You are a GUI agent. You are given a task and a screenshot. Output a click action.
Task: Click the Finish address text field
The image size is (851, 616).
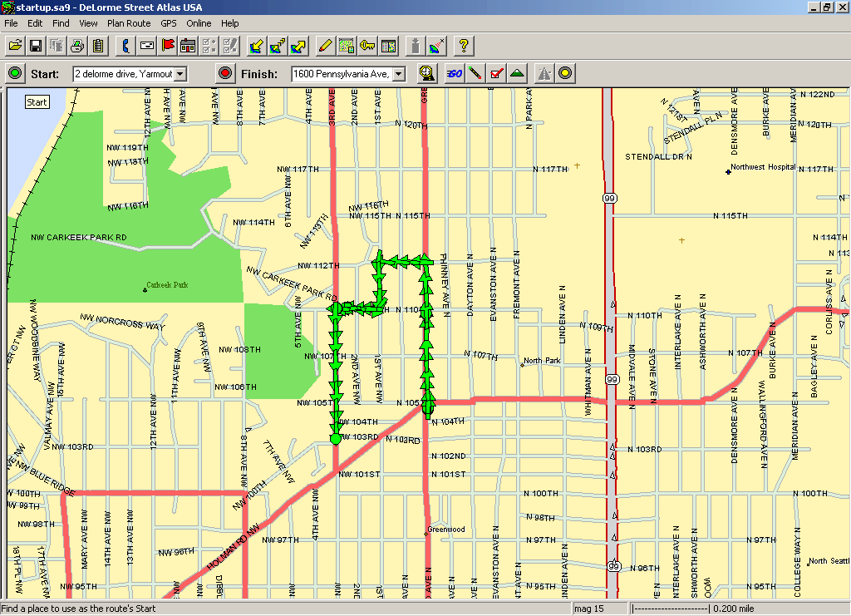pyautogui.click(x=342, y=74)
